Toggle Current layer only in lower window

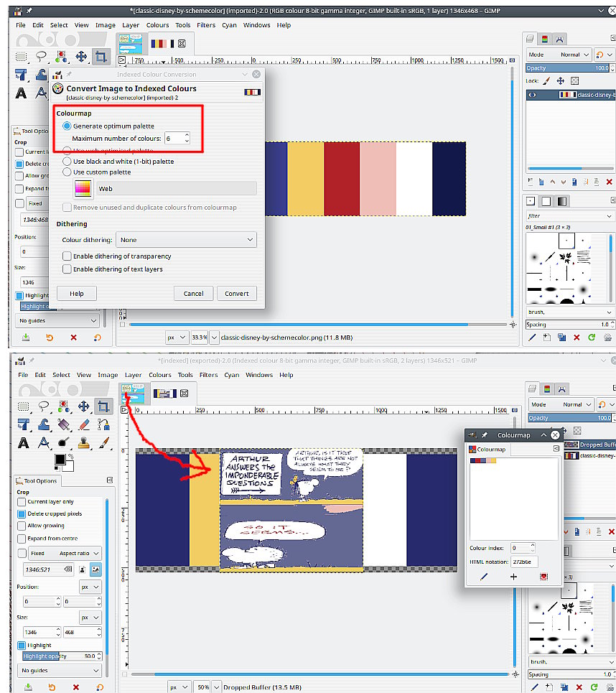[22, 502]
